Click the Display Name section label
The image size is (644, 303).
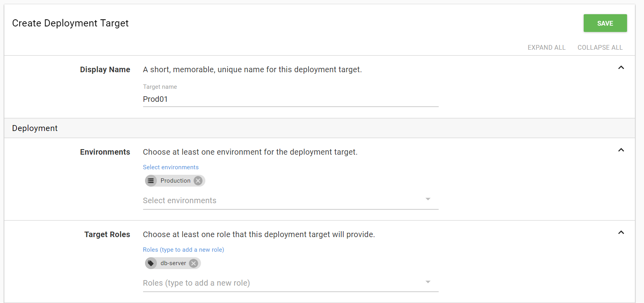[105, 69]
